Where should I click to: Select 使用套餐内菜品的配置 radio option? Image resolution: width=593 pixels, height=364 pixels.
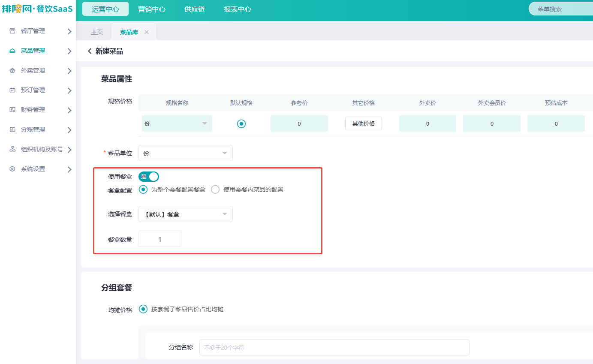click(x=215, y=190)
